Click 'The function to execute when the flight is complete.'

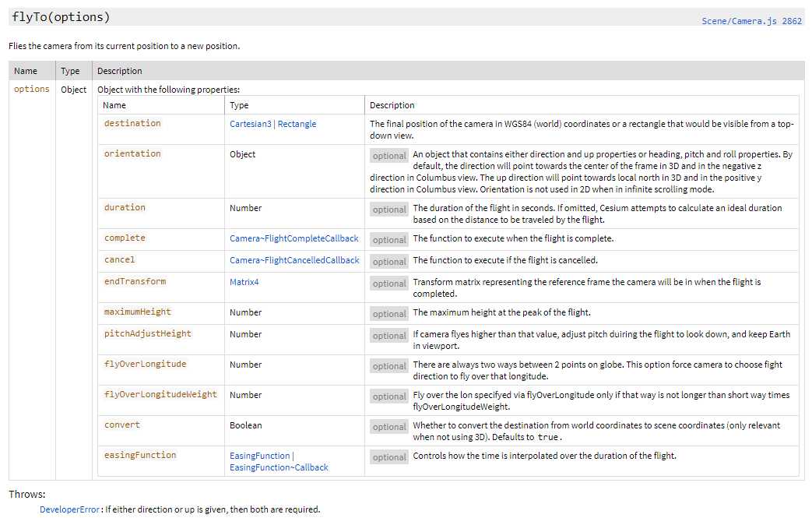tap(513, 238)
